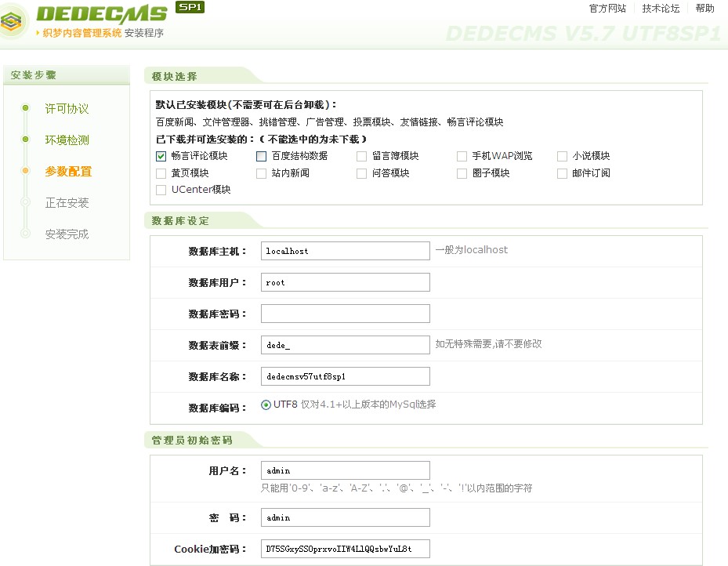Select the UTF8 database encoding radio button

[x=266, y=405]
